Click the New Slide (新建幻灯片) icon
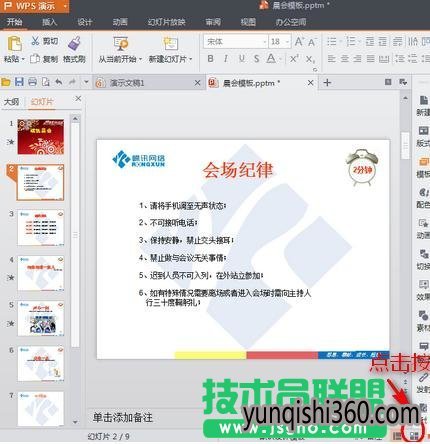Image resolution: width=430 pixels, height=444 pixels. 171,44
